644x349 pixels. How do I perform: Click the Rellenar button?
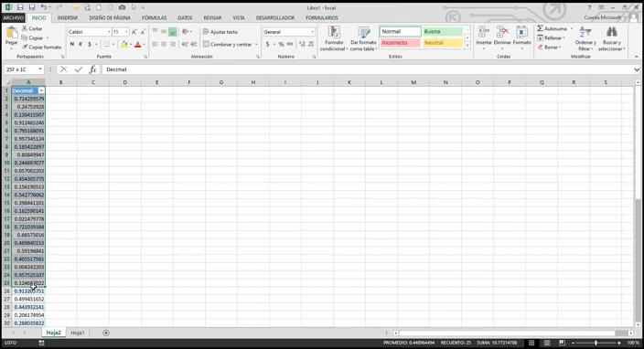[x=552, y=37]
